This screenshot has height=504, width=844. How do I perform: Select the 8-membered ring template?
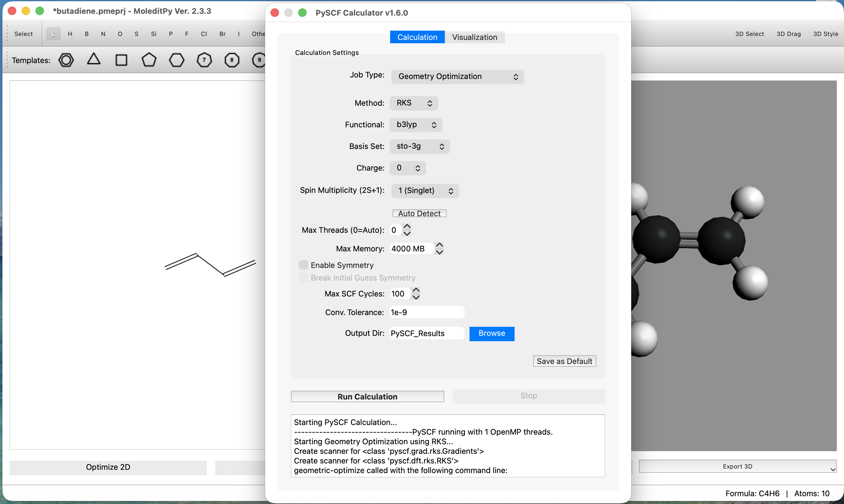(x=232, y=60)
